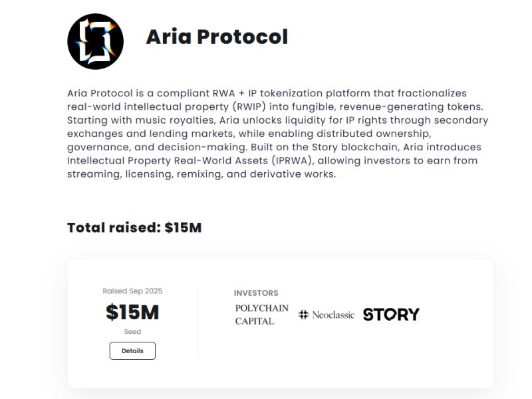Image resolution: width=532 pixels, height=399 pixels.
Task: Select the '$15M' funding amount text
Action: 132,311
